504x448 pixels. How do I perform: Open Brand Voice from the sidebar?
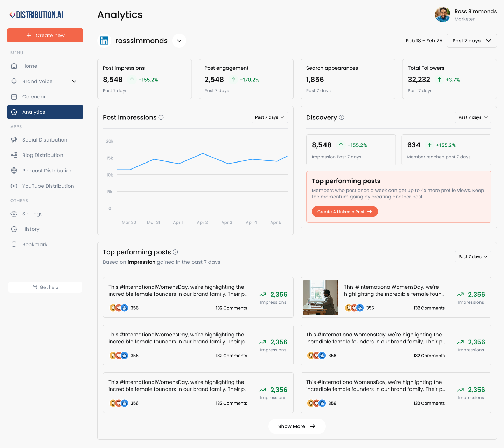36,81
